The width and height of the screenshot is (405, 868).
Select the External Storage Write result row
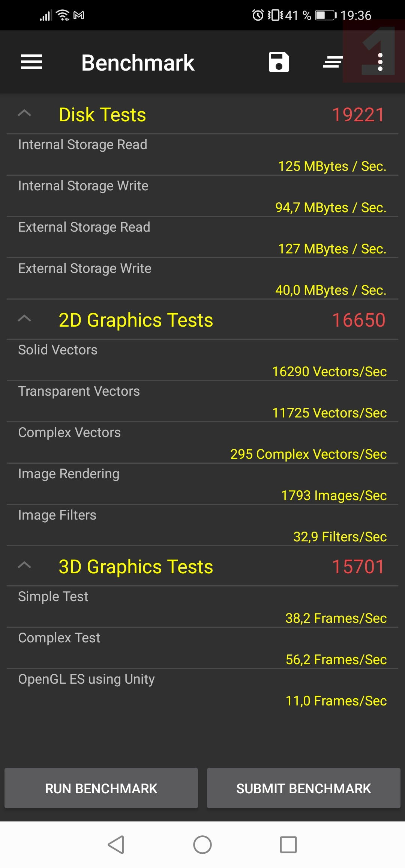[202, 279]
